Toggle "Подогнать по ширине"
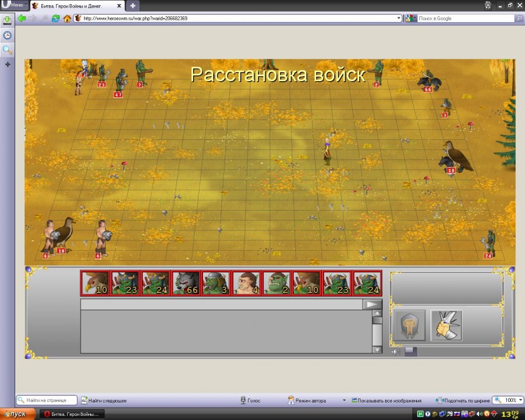This screenshot has height=420, width=525. click(x=463, y=400)
